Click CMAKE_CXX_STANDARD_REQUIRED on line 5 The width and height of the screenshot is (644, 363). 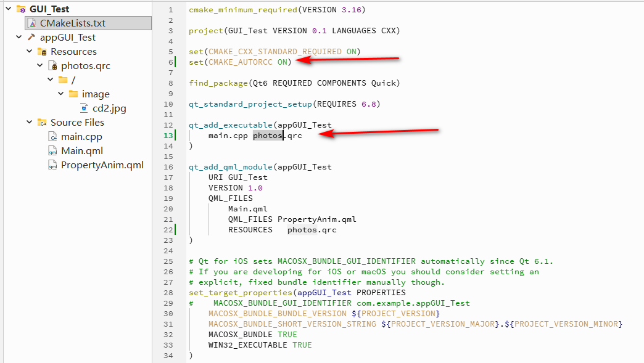[x=275, y=52]
